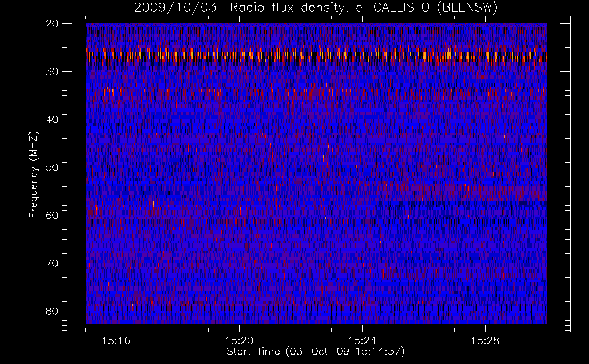The width and height of the screenshot is (589, 364).
Task: Click the 15:20 time tick label
Action: [239, 341]
